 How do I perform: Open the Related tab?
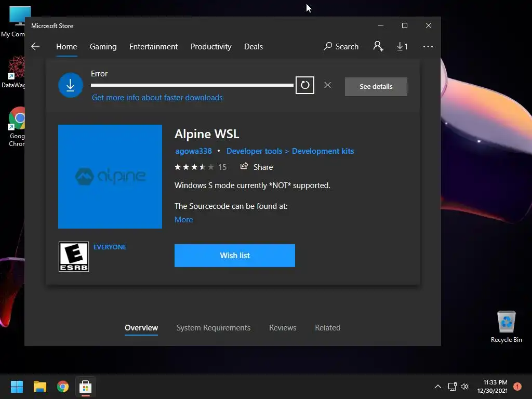point(328,328)
